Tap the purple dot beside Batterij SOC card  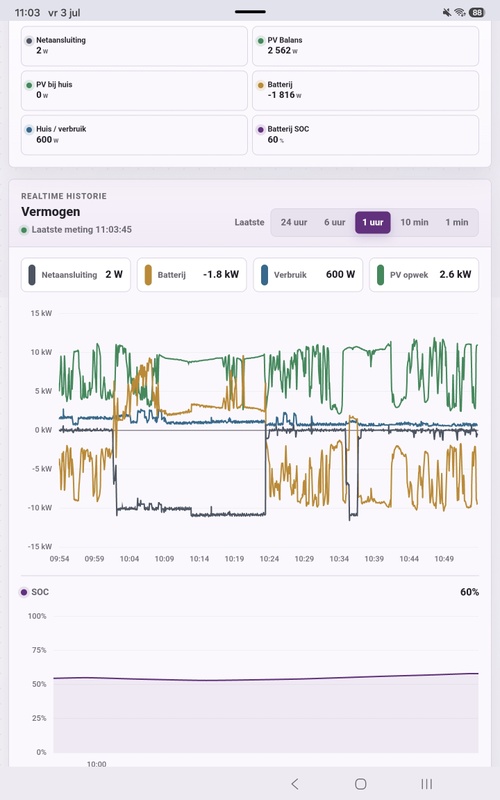click(x=261, y=130)
